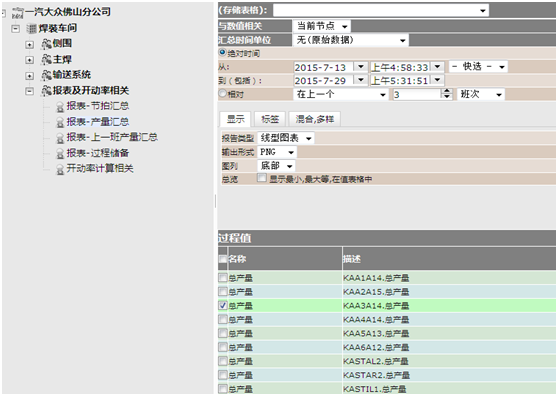
Task: Switch to the 混合,多样 tab
Action: (315, 119)
